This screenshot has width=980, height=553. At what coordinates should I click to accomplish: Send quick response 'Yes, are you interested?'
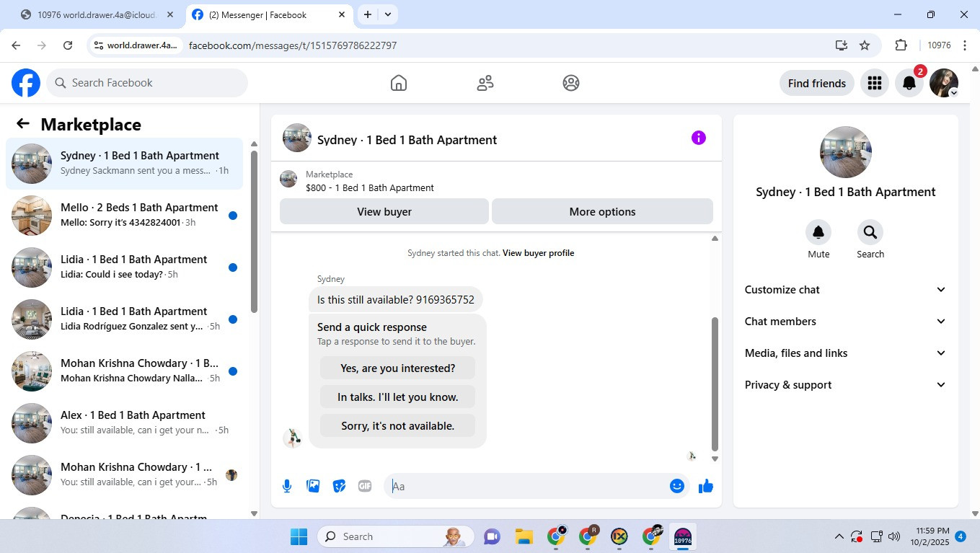[397, 368]
